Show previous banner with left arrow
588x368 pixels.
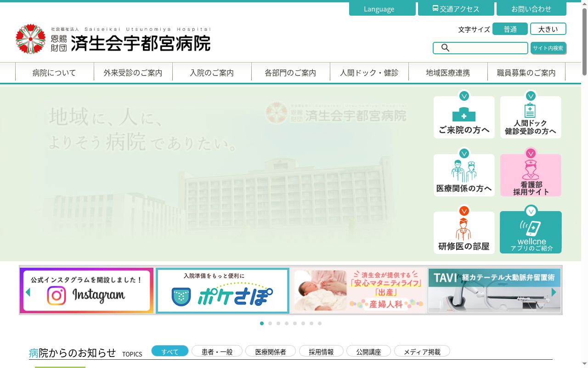click(x=28, y=292)
